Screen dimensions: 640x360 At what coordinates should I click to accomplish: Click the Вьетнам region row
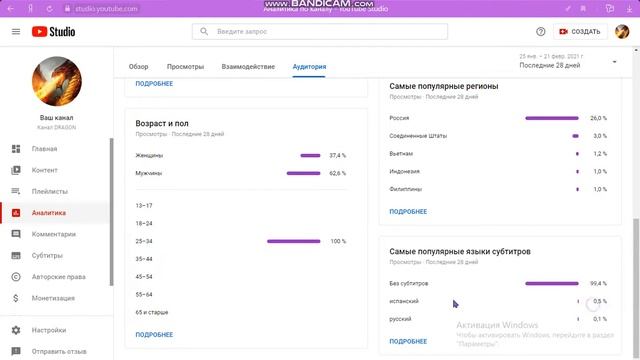(498, 154)
